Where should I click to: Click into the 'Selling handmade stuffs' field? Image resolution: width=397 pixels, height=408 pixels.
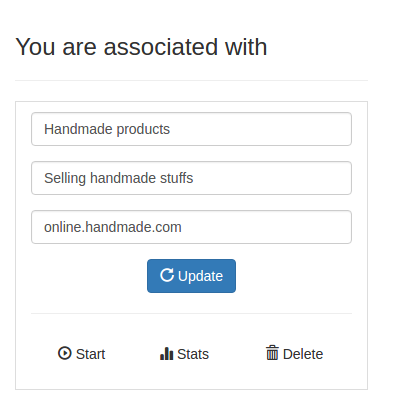pyautogui.click(x=191, y=178)
